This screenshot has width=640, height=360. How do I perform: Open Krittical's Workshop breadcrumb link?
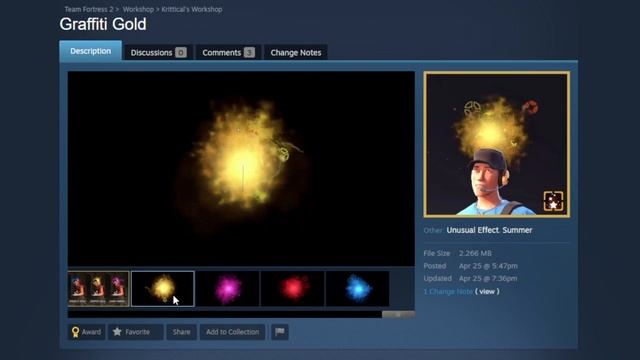click(x=192, y=9)
